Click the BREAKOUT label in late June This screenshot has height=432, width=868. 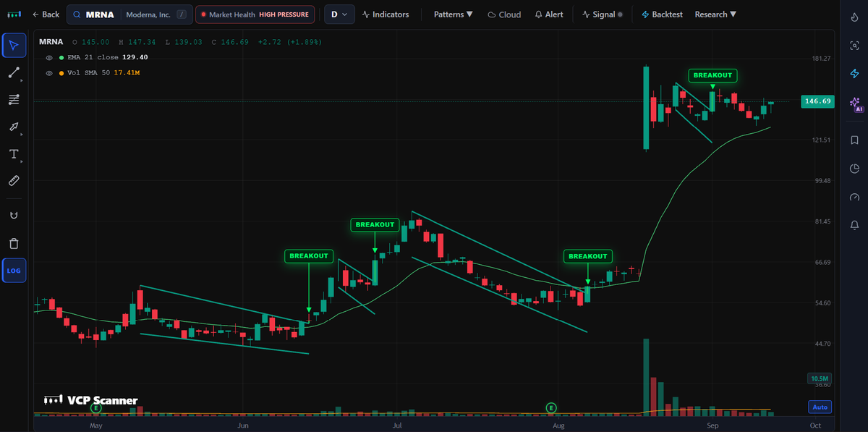pos(375,225)
